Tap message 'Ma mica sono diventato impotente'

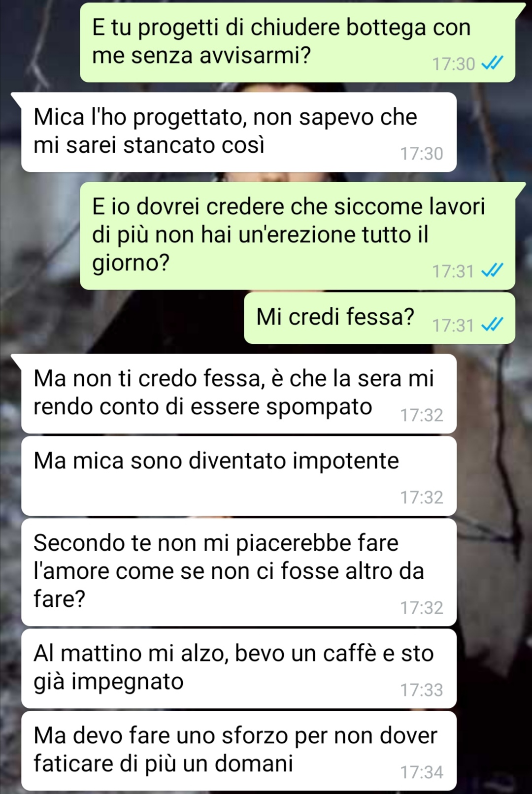tap(239, 476)
